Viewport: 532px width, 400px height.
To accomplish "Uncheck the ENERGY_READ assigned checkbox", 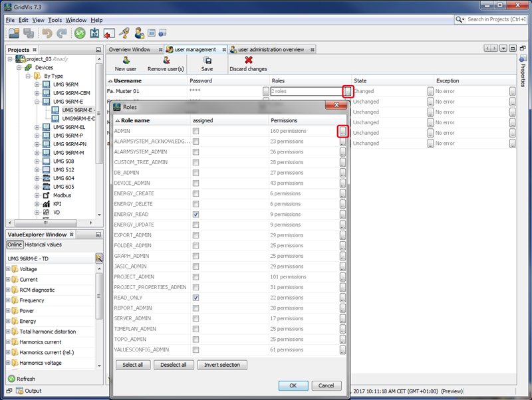I will point(196,215).
